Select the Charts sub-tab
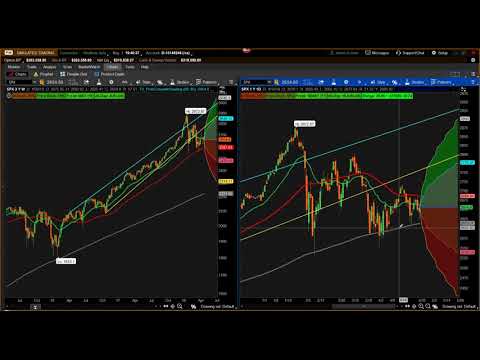The height and width of the screenshot is (360, 480). pyautogui.click(x=17, y=74)
